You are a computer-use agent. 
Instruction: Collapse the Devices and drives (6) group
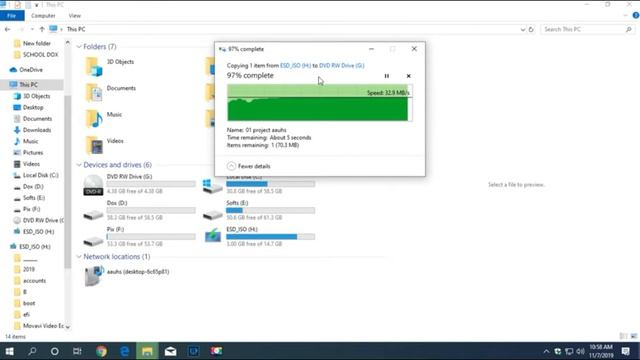79,165
